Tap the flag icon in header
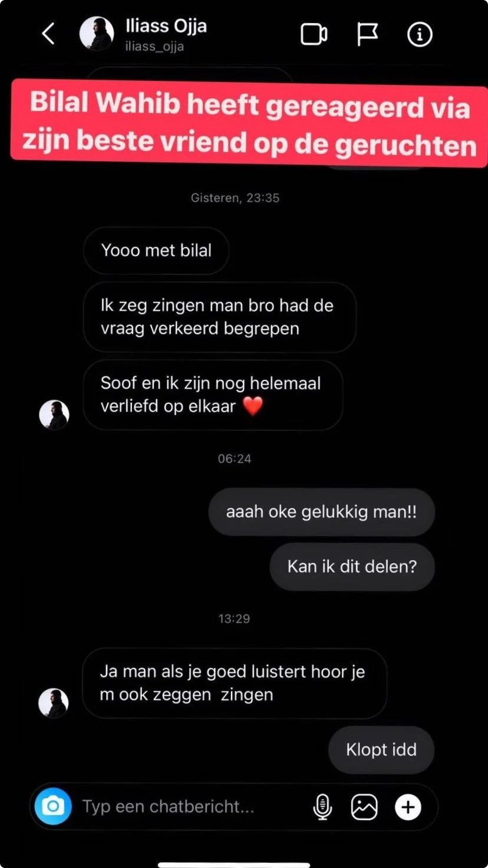This screenshot has width=488, height=868. [x=367, y=34]
